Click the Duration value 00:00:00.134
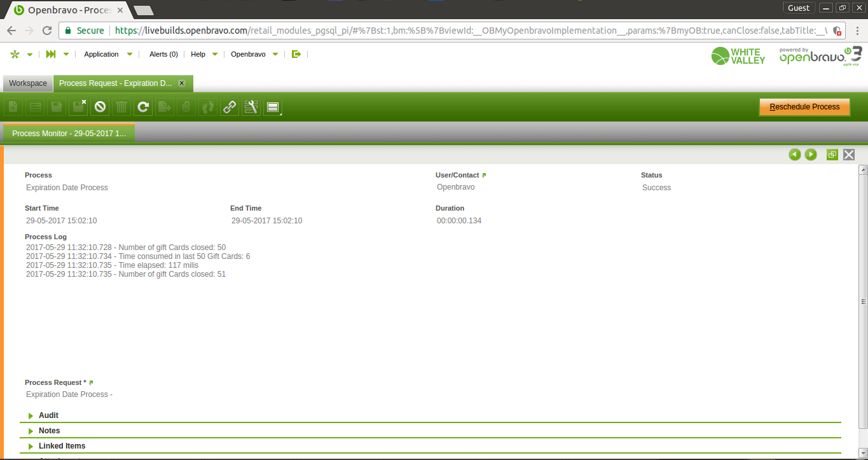Image resolution: width=868 pixels, height=460 pixels. coord(459,221)
